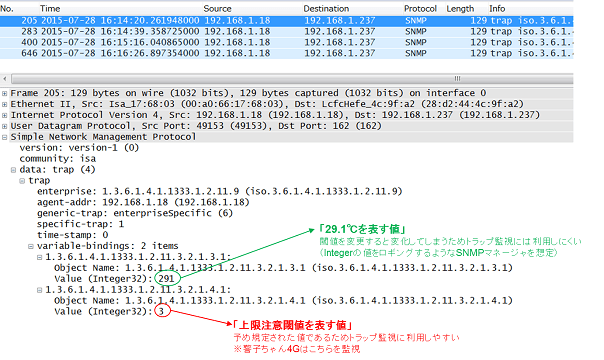Expand Internet Protocol Version 4 node
The height and width of the screenshot is (360, 604).
[x=4, y=115]
